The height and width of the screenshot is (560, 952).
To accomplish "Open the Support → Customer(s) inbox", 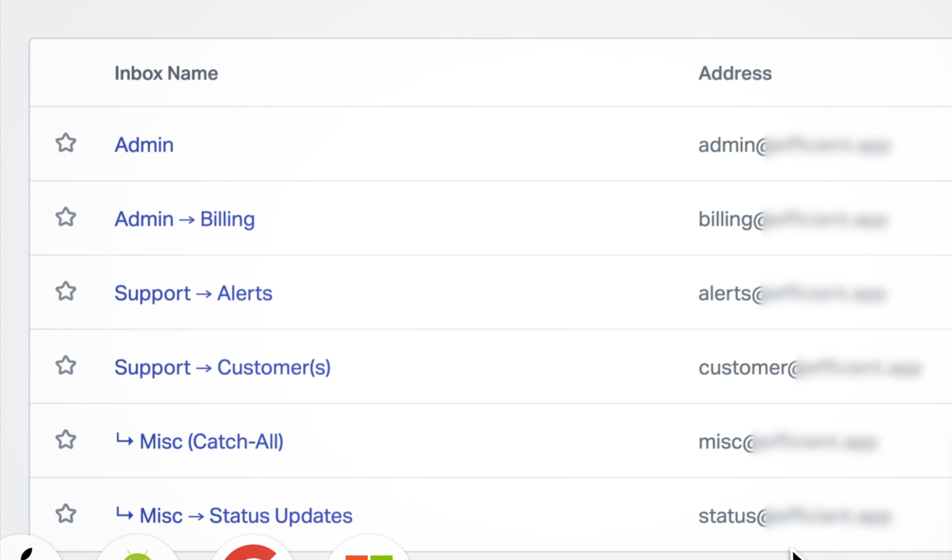I will [223, 367].
